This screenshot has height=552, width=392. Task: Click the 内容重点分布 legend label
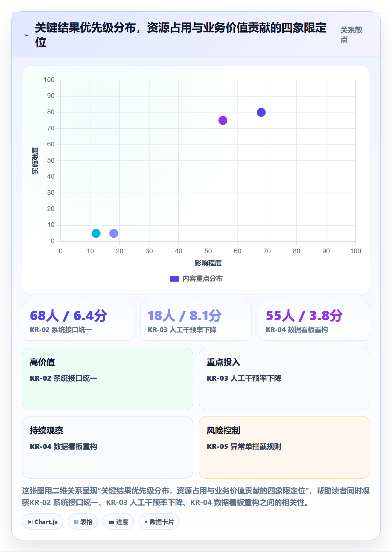203,279
